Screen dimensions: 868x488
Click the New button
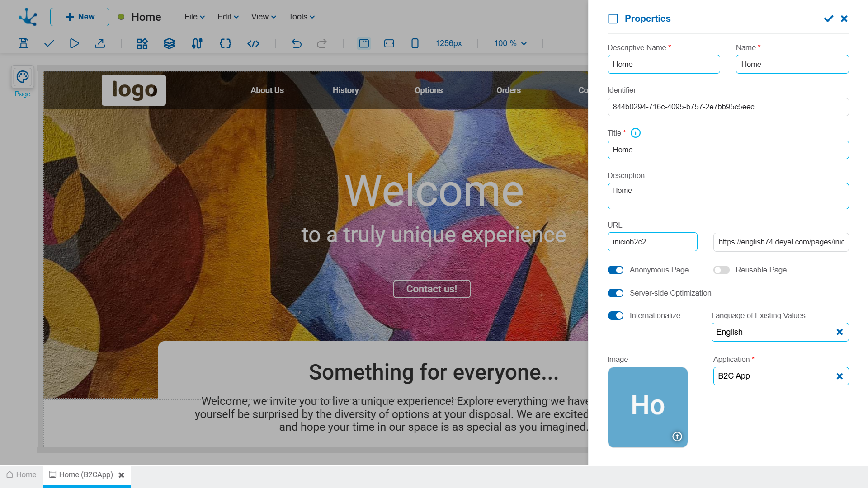tap(80, 17)
